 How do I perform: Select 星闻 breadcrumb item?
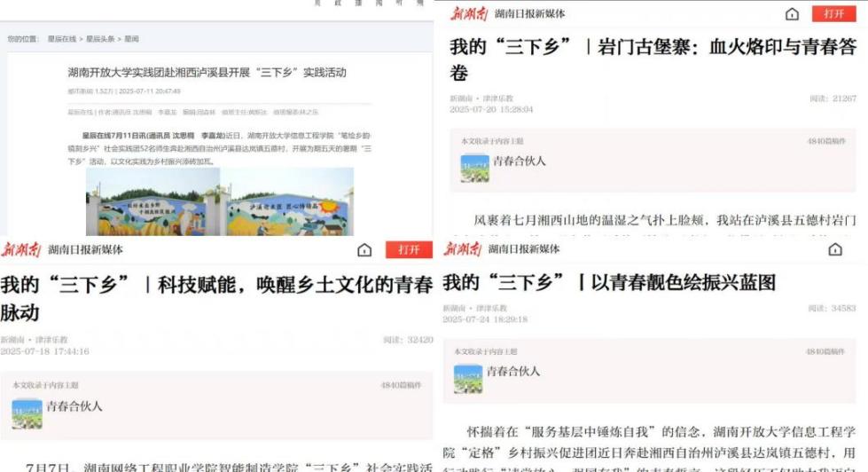pyautogui.click(x=131, y=39)
